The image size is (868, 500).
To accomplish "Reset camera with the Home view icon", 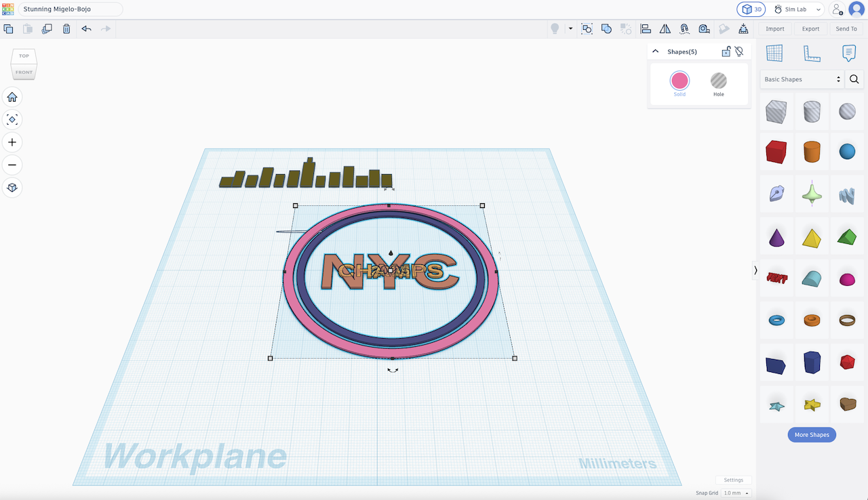I will pyautogui.click(x=12, y=97).
